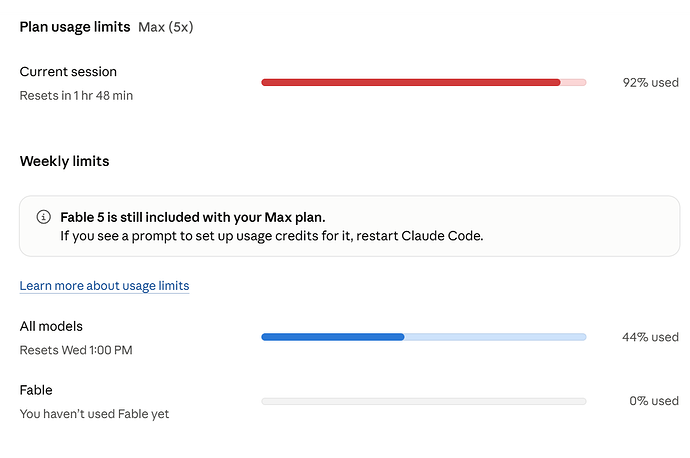
Task: Click the red Current session usage bar
Action: click(x=424, y=82)
